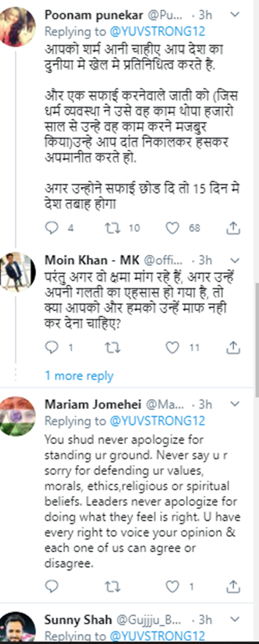Show the 1 more reply link
The width and height of the screenshot is (259, 644).
(79, 376)
